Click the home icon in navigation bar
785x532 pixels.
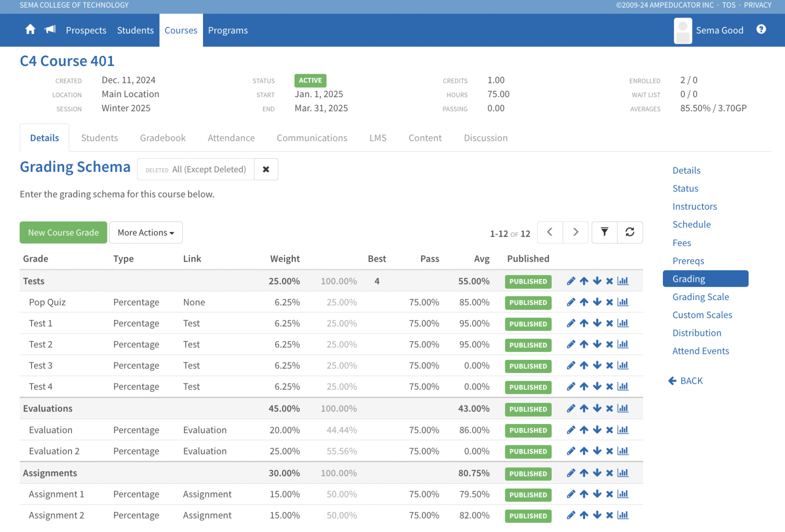point(30,29)
